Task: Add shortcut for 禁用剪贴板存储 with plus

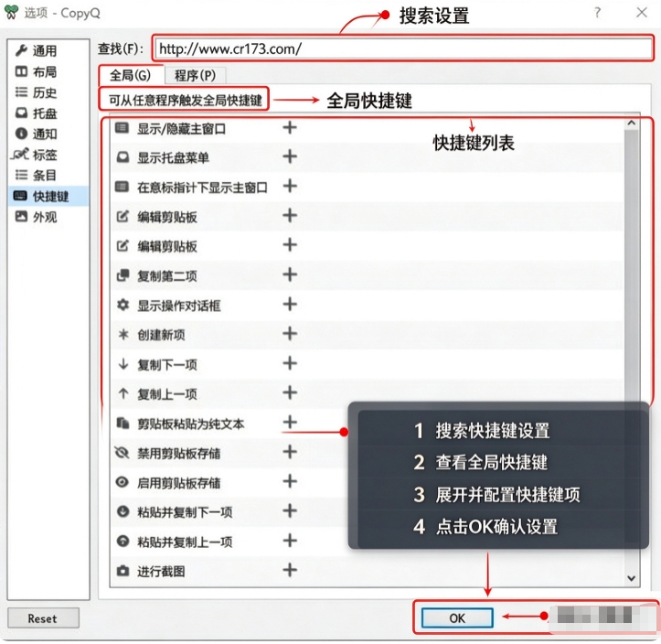Action: point(290,452)
